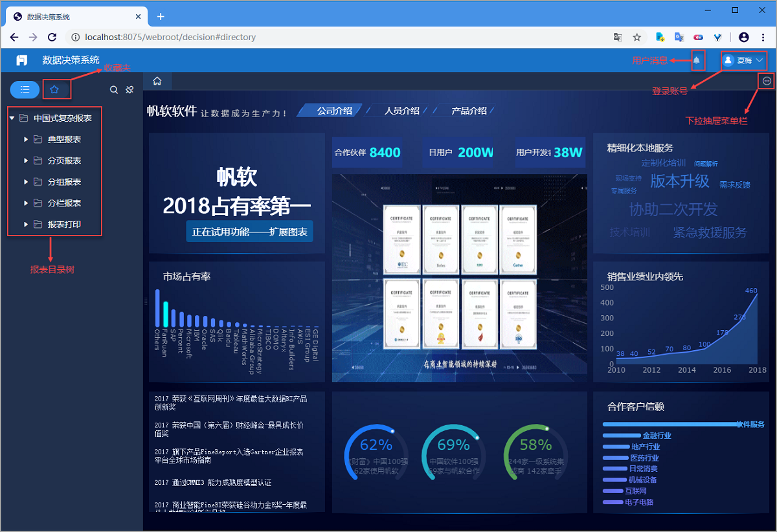The width and height of the screenshot is (777, 532).
Task: Switch to the 产品介绍 tab
Action: [x=469, y=111]
